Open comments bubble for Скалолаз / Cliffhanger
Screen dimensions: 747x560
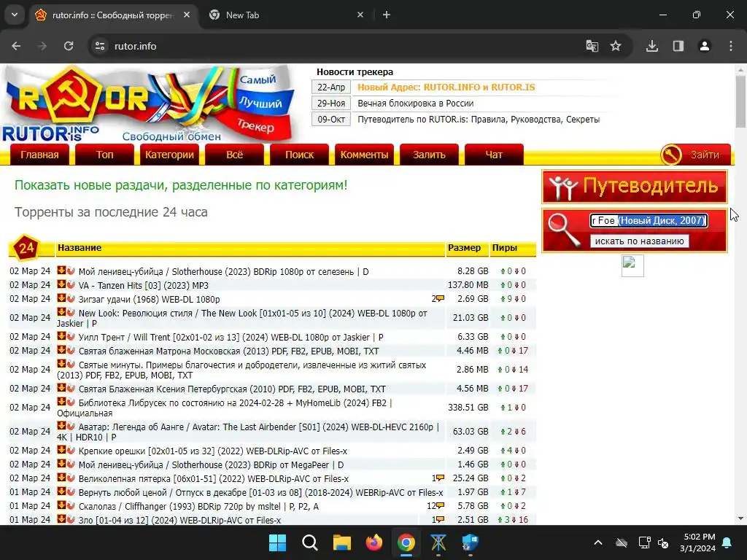[440, 506]
